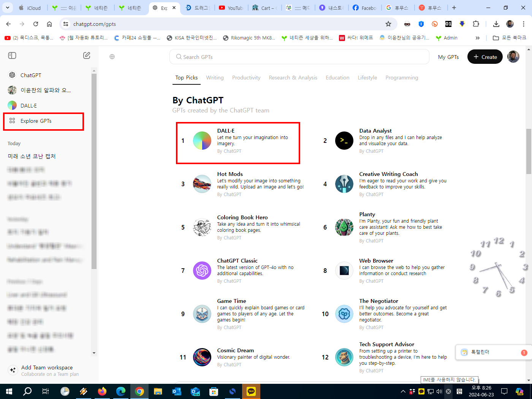Open ChatGPT in the sidebar
Image resolution: width=532 pixels, height=399 pixels.
point(31,75)
